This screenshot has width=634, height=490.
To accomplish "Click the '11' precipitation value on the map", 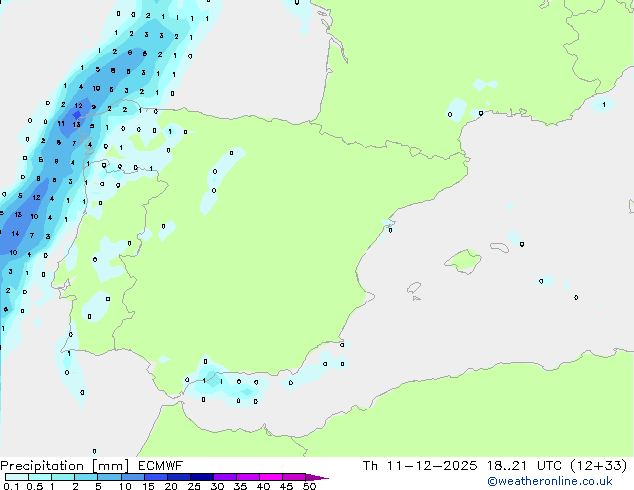I will pos(61,123).
